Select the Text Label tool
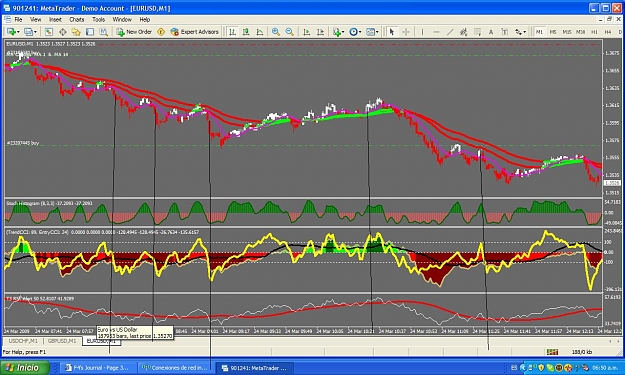 click(x=504, y=32)
